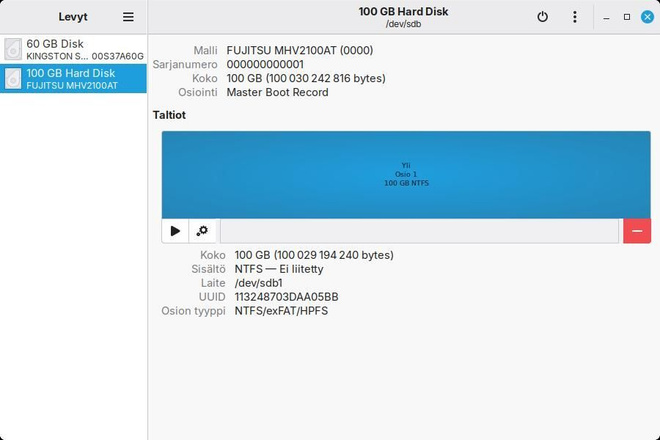Close the Disks window

tap(647, 17)
